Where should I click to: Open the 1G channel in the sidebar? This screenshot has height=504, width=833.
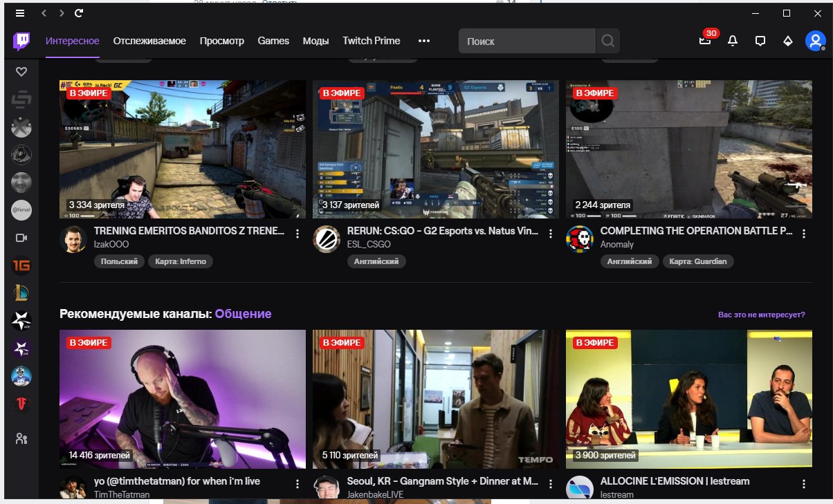pos(21,265)
